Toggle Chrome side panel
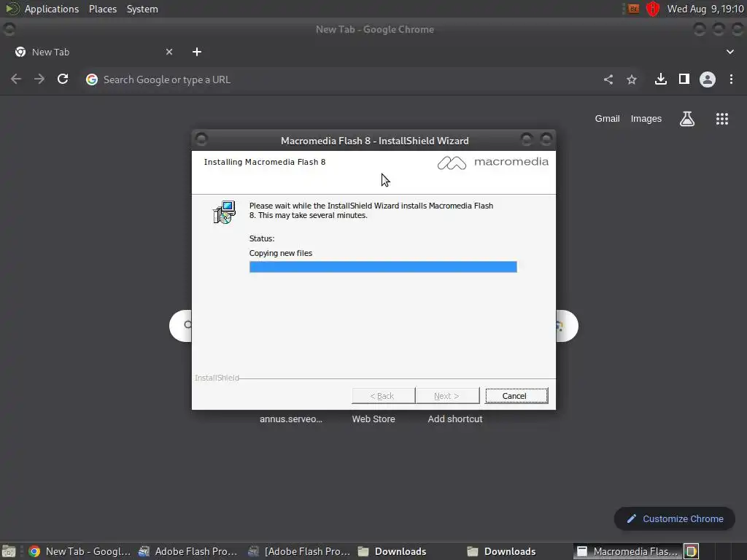Screen dimensions: 747x560 point(684,79)
